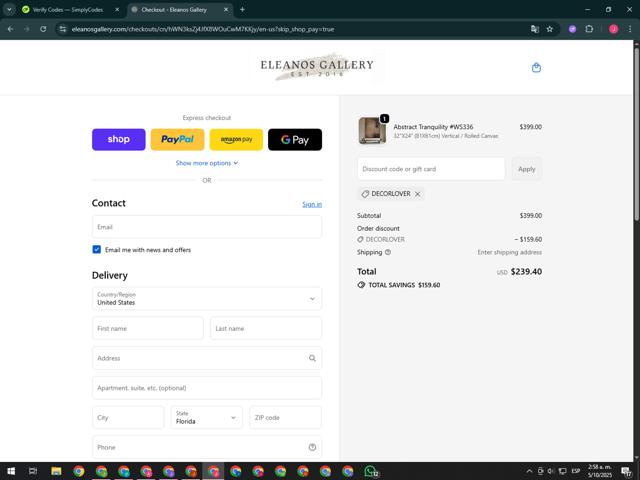Open the taskbar clock showing 2:58 a.m.
The height and width of the screenshot is (480, 640).
600,471
